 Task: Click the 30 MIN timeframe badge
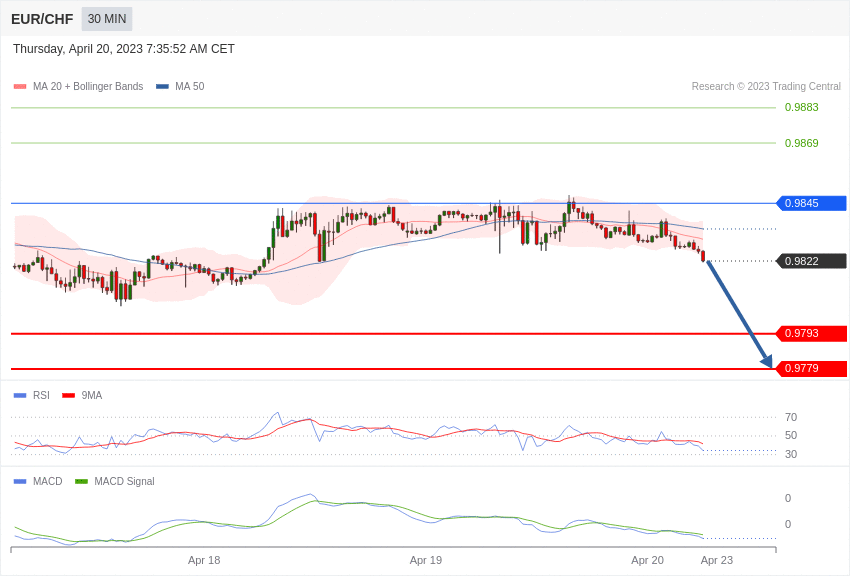[107, 19]
